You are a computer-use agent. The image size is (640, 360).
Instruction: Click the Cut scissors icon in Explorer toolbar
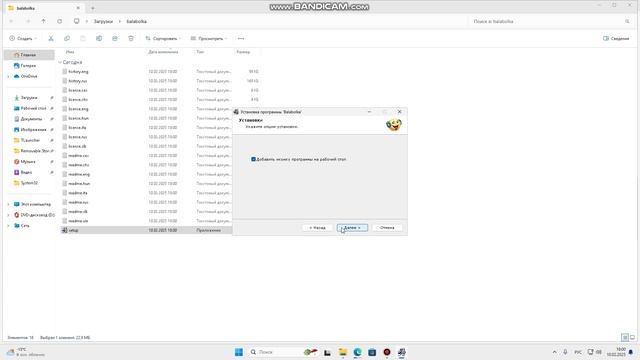tap(51, 38)
